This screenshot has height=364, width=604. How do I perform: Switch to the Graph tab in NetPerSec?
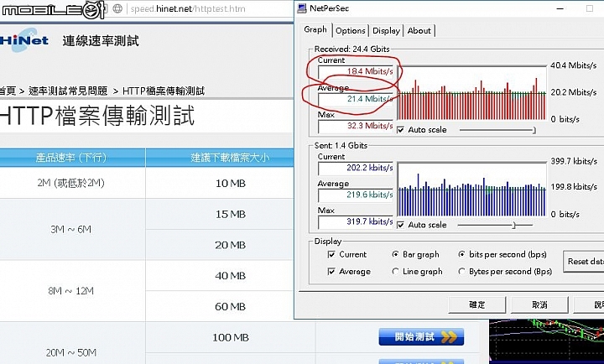coord(315,29)
